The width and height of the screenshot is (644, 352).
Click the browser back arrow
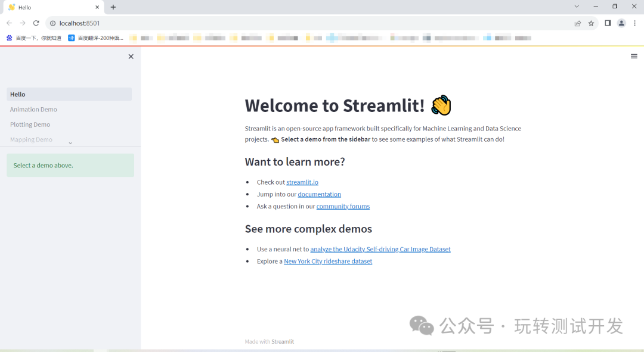click(10, 23)
